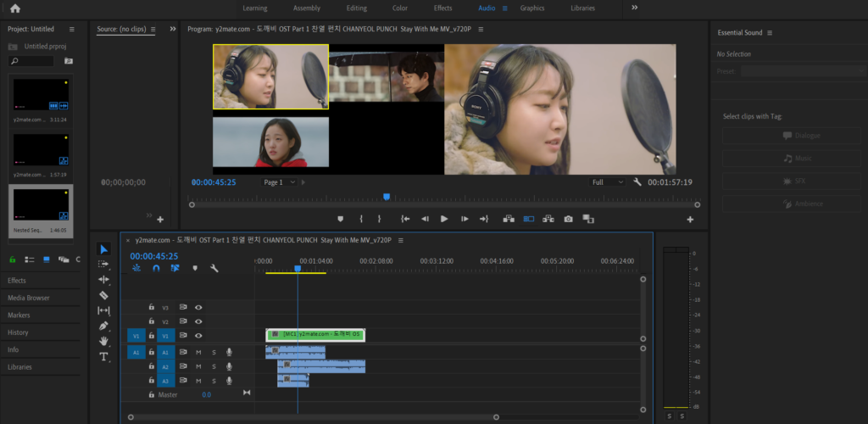Select the Selection tool arrow
The image size is (868, 424).
tap(104, 249)
